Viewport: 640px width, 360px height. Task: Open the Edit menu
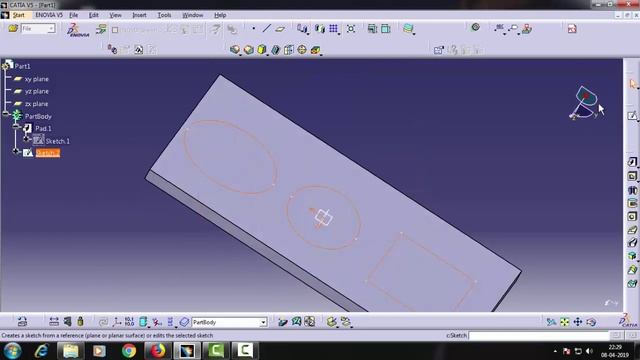[94, 15]
